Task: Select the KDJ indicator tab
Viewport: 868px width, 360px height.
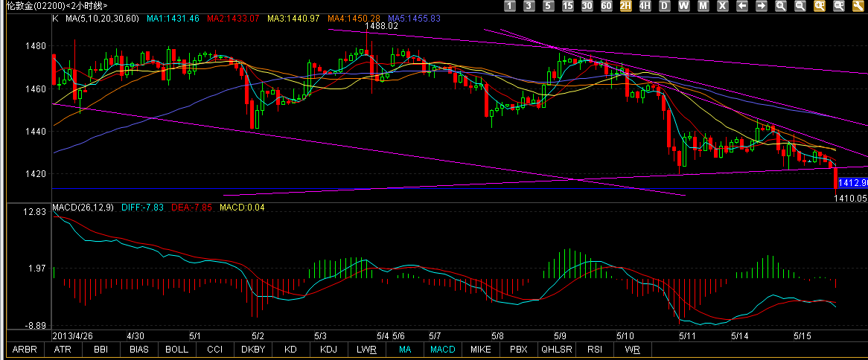Action: tap(328, 349)
